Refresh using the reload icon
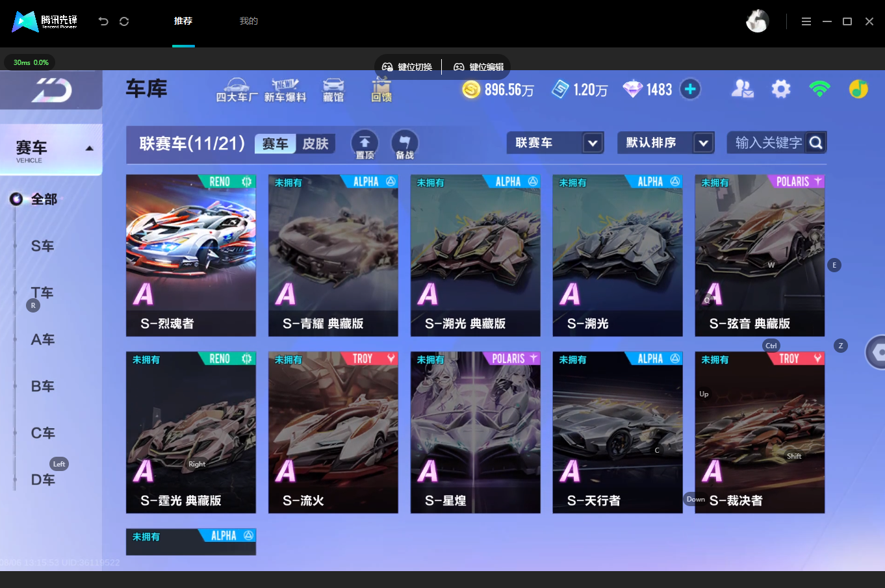885x588 pixels. pos(124,21)
